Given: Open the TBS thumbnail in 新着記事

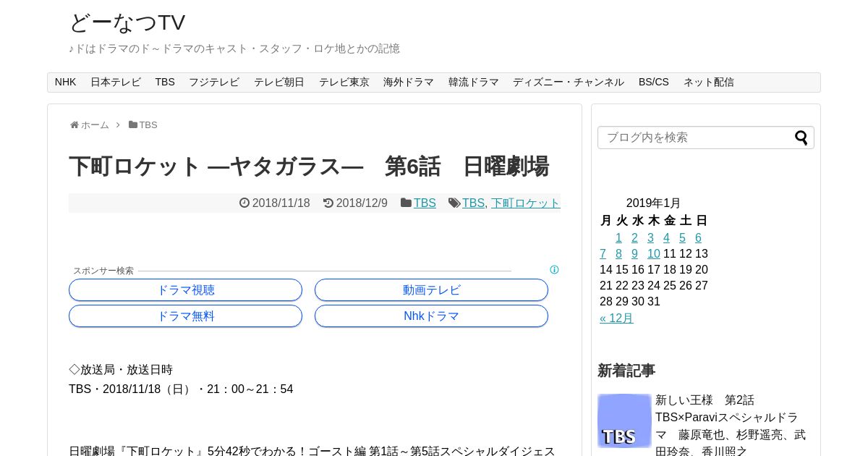Looking at the screenshot, I should pyautogui.click(x=624, y=421).
